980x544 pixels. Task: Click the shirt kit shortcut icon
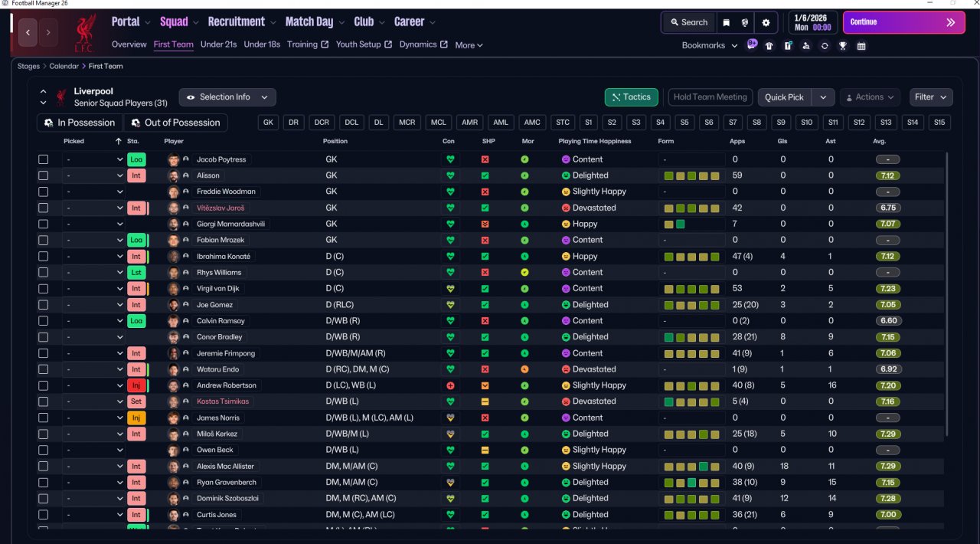point(769,46)
